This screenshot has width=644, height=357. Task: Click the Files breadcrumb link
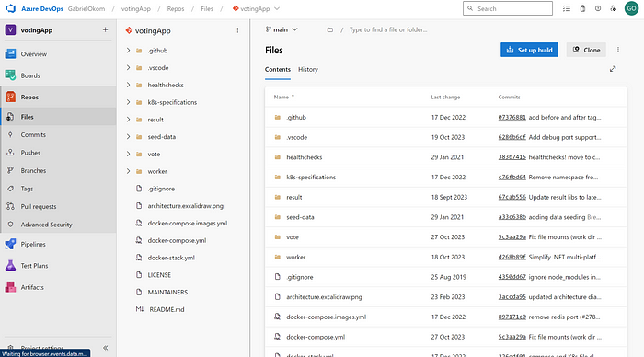click(x=207, y=8)
